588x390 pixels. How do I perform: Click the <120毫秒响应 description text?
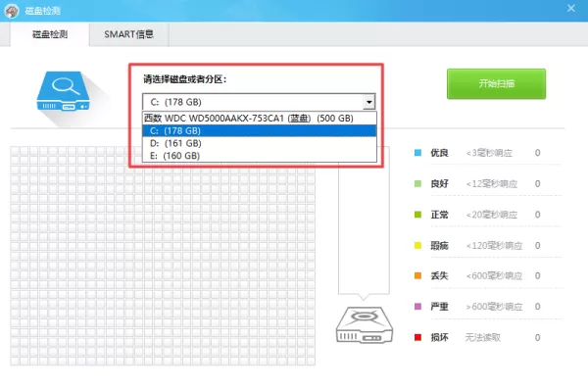tap(494, 245)
